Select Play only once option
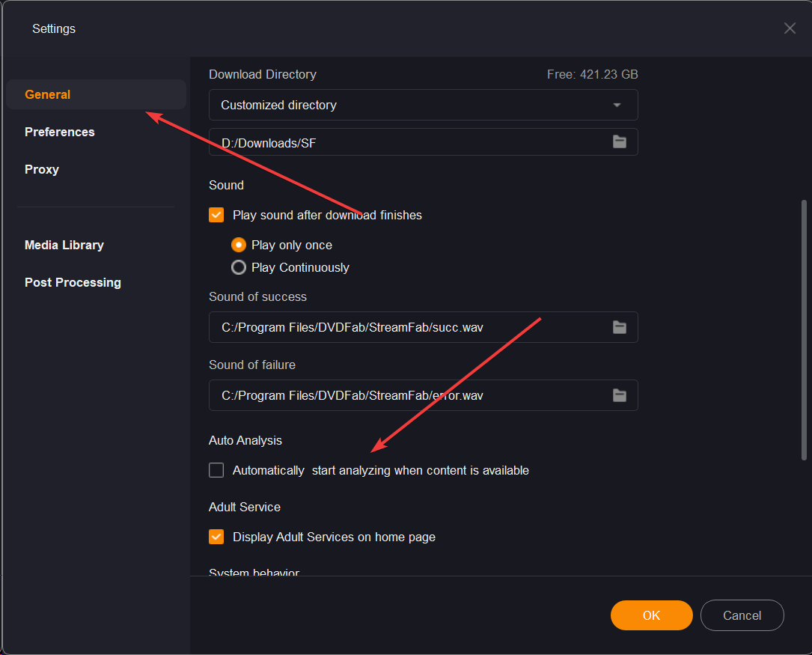Screen dimensions: 812x655 click(x=239, y=245)
